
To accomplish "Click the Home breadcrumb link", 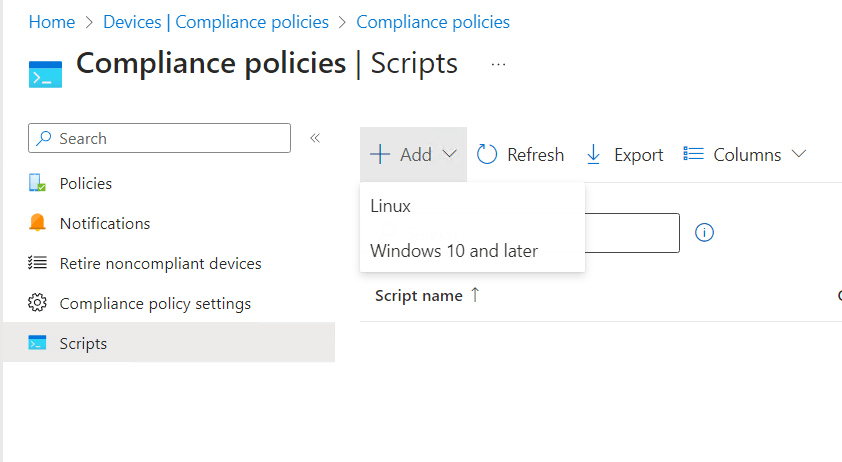I will pos(52,22).
